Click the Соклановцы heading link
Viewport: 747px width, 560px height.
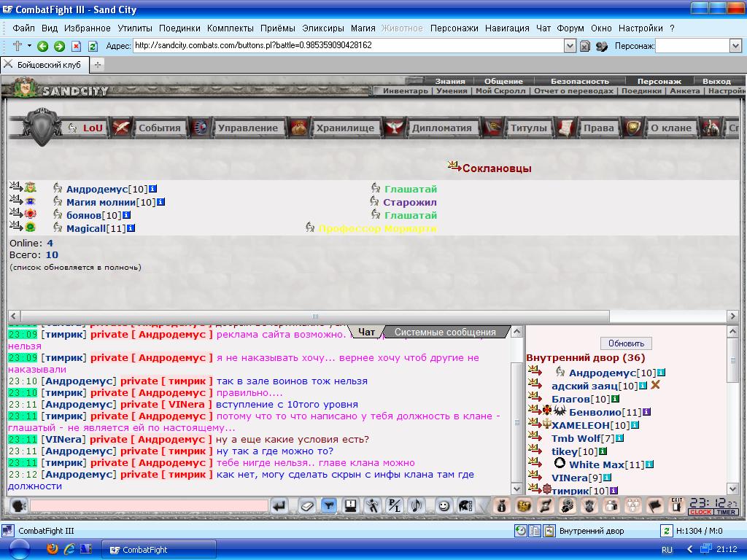(496, 168)
